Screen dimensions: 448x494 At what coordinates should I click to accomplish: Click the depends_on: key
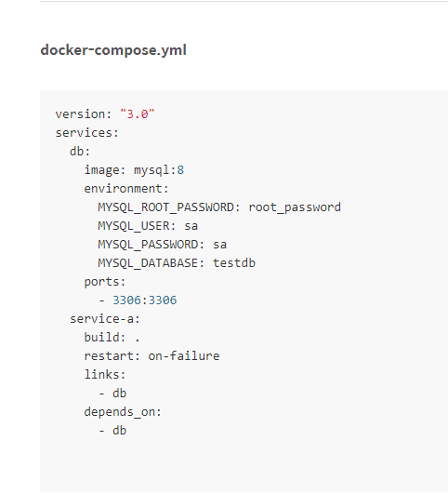[123, 412]
